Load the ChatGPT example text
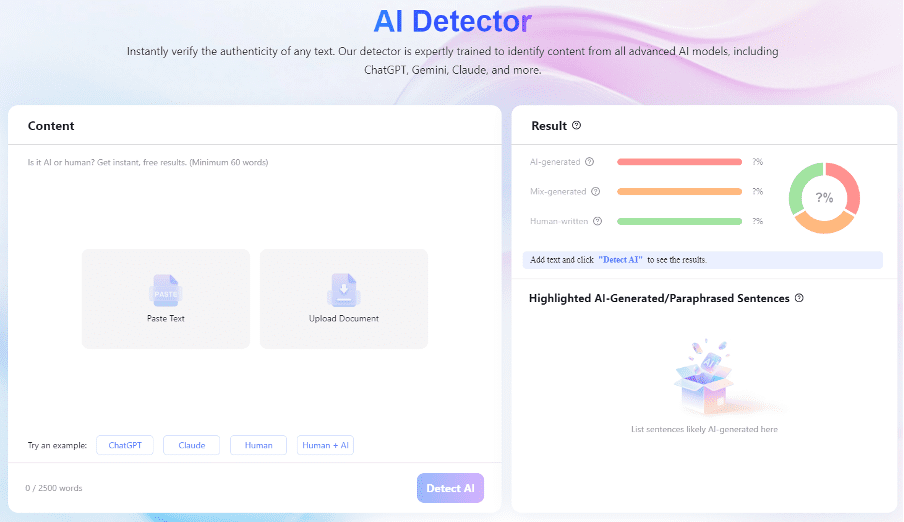Image resolution: width=904 pixels, height=522 pixels. [x=125, y=445]
